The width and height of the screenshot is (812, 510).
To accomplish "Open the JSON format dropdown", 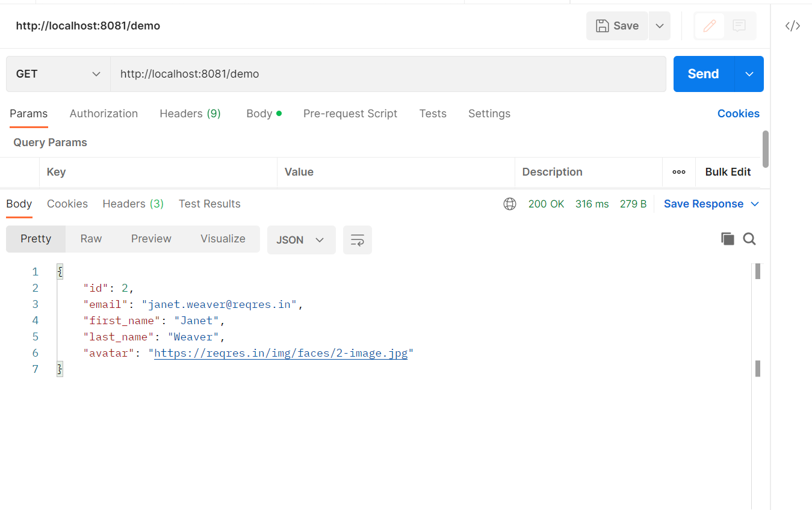I will point(301,240).
